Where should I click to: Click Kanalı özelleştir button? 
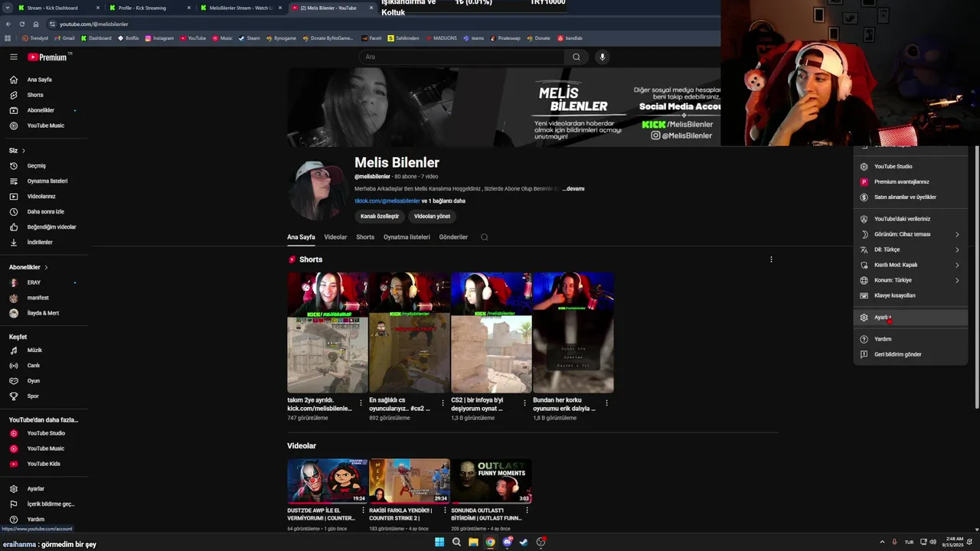[380, 217]
